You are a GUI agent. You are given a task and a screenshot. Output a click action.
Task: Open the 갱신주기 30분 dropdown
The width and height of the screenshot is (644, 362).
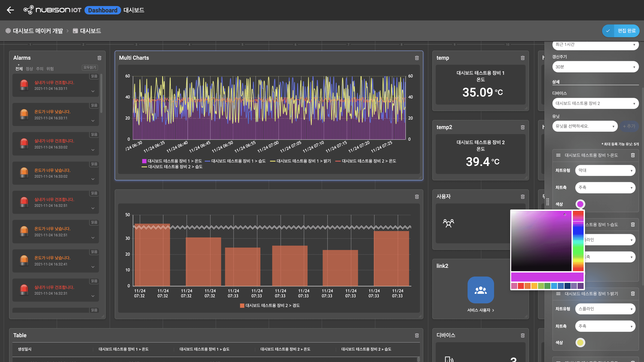click(595, 67)
